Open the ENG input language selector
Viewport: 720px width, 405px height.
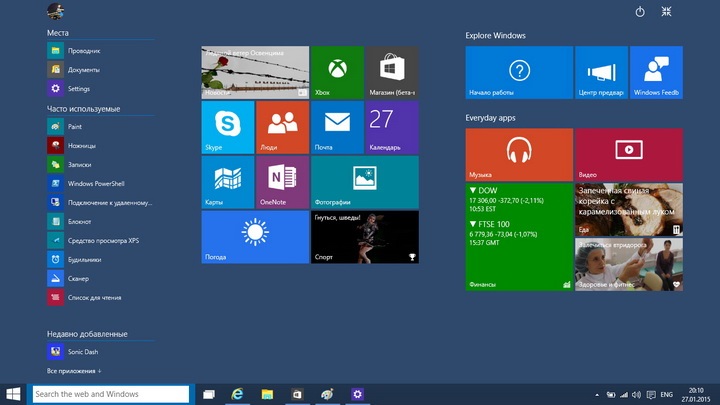tap(667, 395)
